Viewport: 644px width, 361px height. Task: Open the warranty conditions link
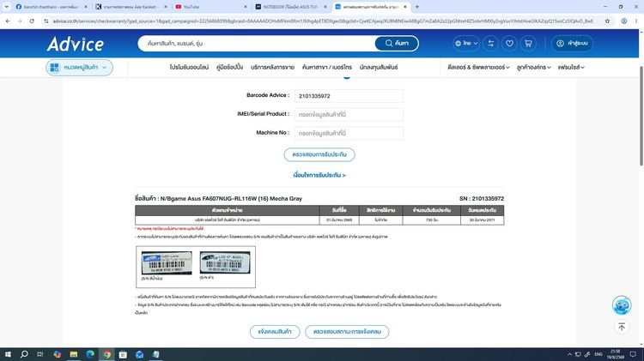(319, 175)
